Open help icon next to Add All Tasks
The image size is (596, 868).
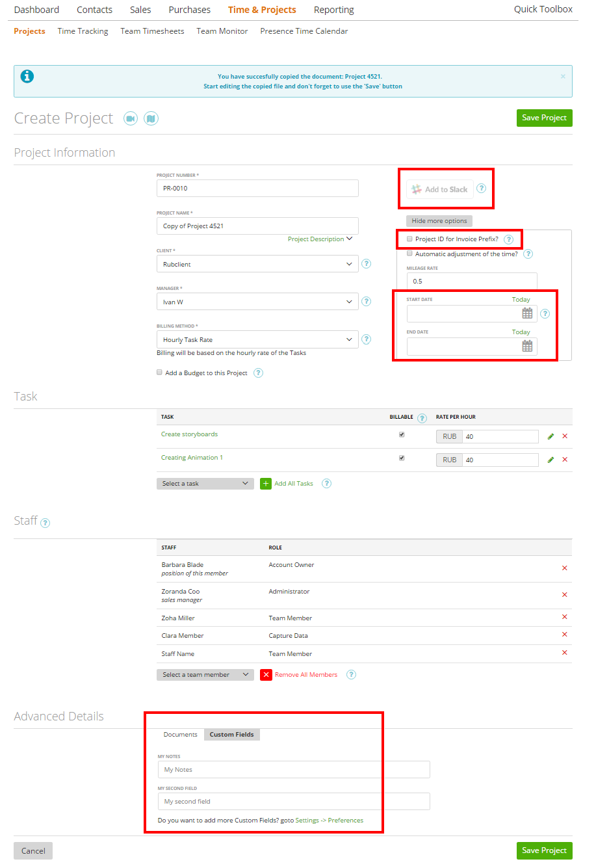(327, 483)
